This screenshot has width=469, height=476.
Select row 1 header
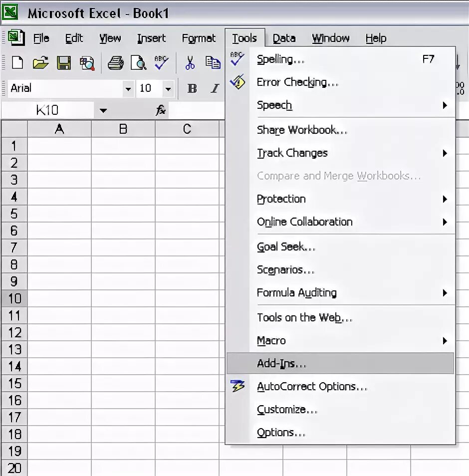click(14, 146)
